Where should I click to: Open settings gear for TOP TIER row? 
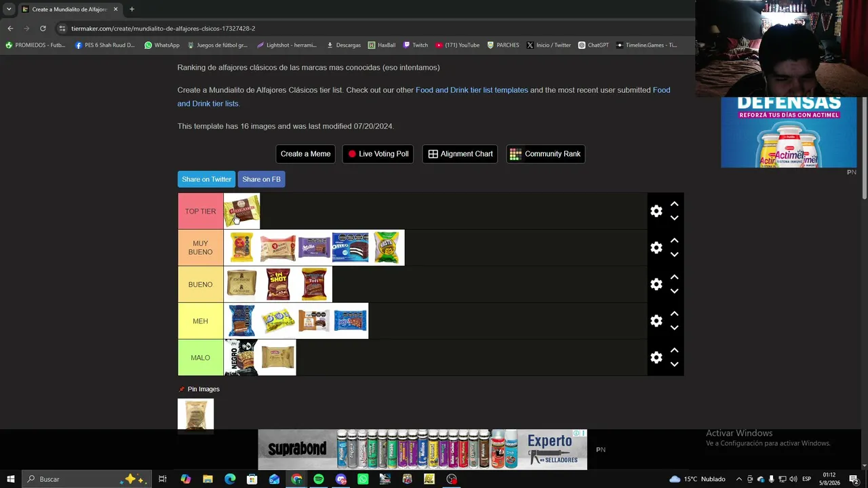pos(656,211)
